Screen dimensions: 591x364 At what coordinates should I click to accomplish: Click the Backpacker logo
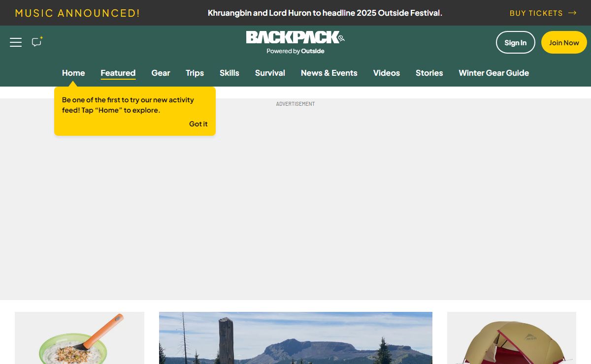pyautogui.click(x=295, y=37)
